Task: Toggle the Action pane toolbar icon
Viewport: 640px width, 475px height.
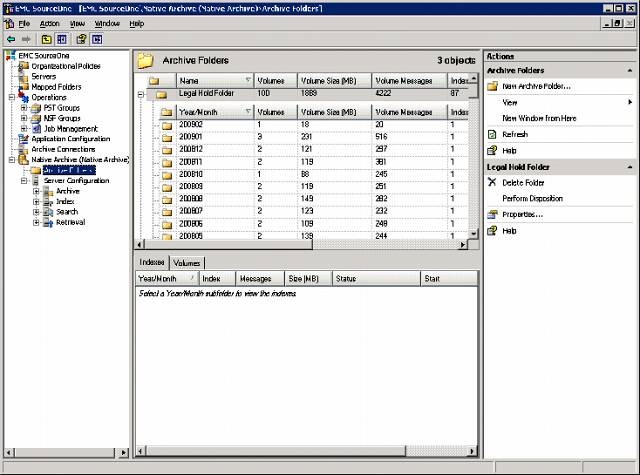Action: click(97, 39)
